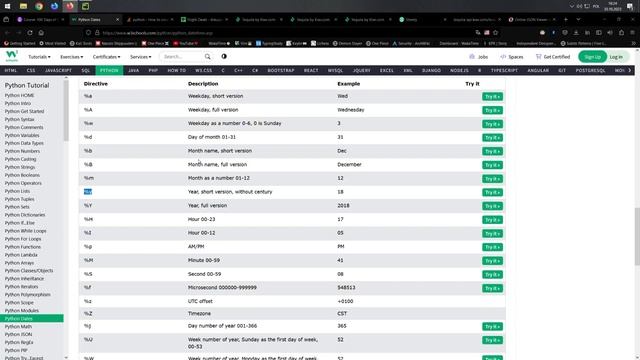Select HTML in the topic bar
The height and width of the screenshot is (360, 640).
(11, 70)
